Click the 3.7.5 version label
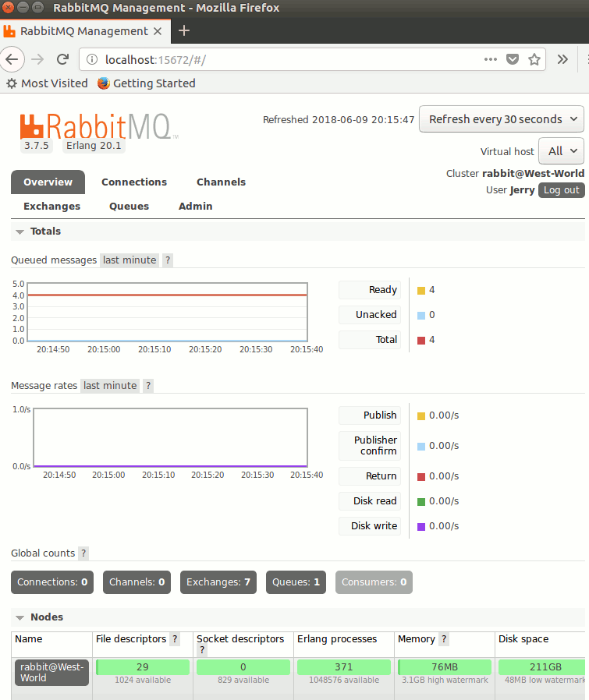This screenshot has height=700, width=589. 36,146
